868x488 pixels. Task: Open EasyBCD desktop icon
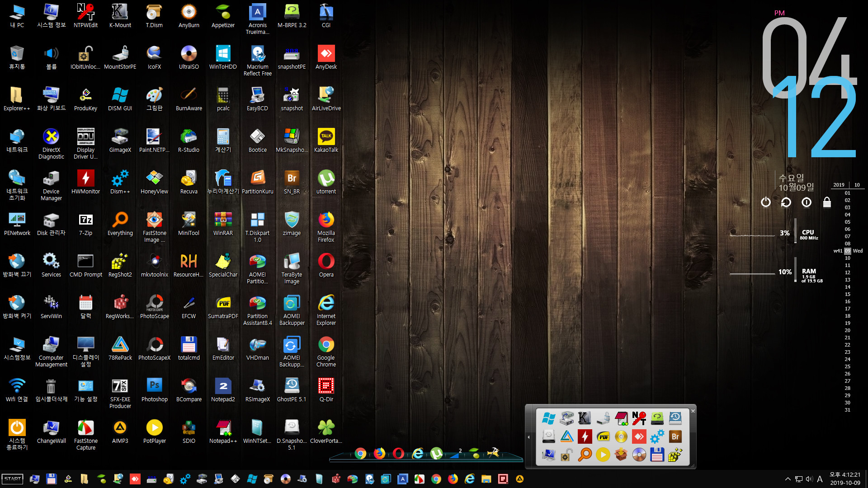[257, 99]
